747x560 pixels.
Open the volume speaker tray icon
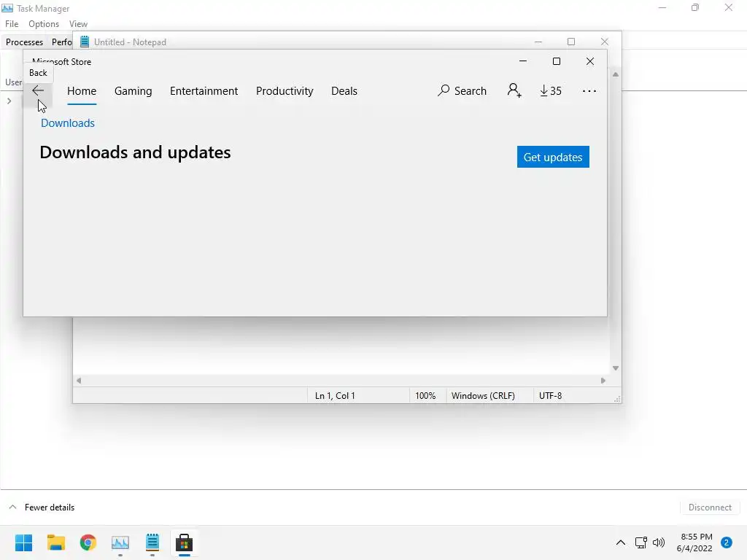659,542
